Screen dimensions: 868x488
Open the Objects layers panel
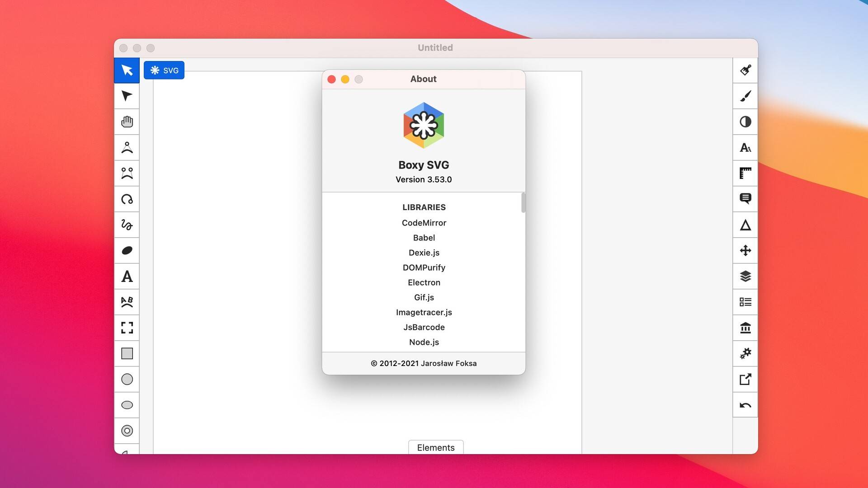point(745,276)
